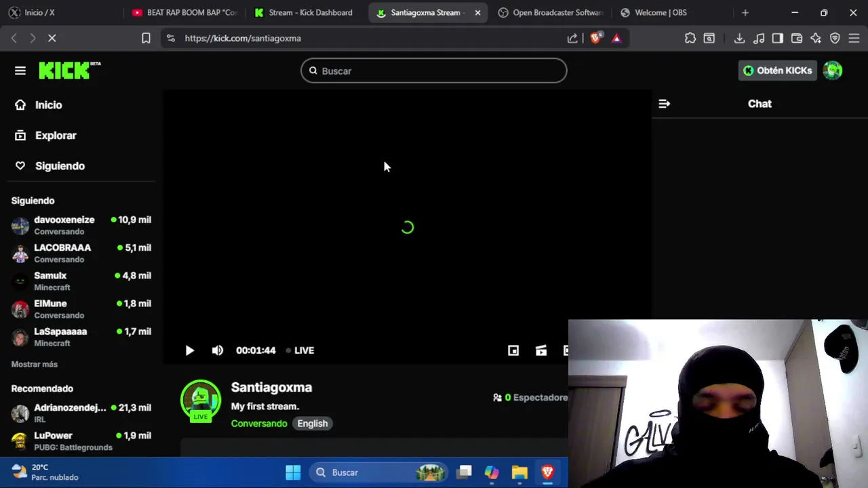This screenshot has height=488, width=868.
Task: Click the English language tag
Action: click(x=313, y=424)
